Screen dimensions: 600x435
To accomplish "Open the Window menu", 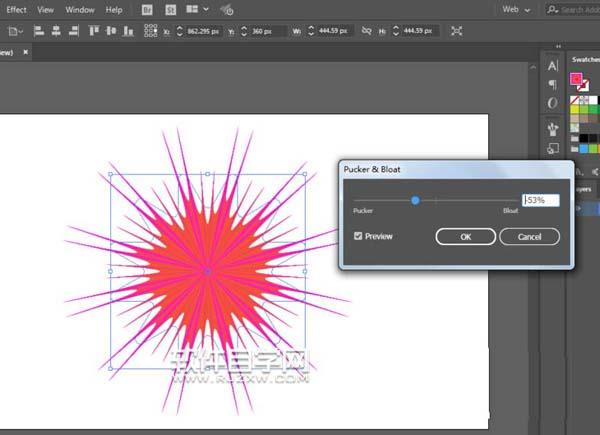I will [x=80, y=9].
